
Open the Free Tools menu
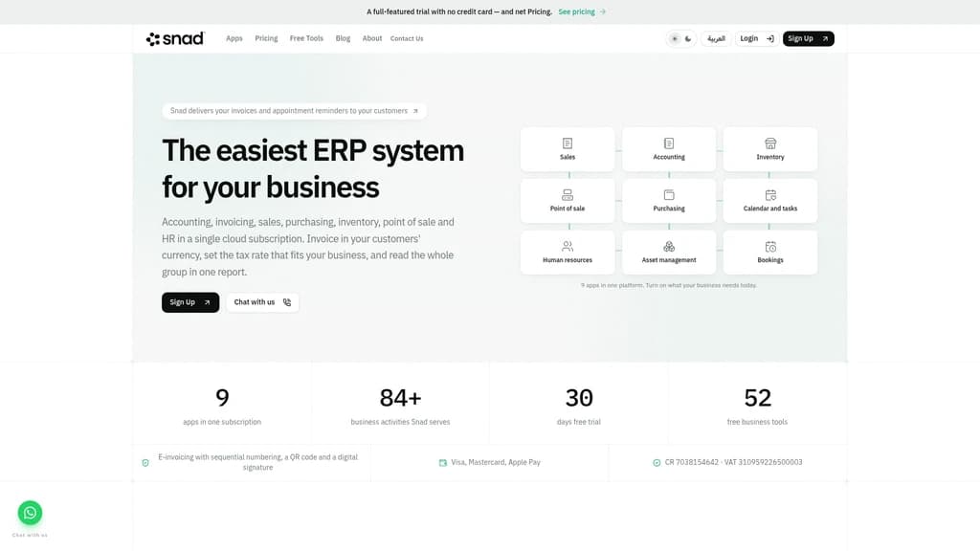pyautogui.click(x=306, y=38)
